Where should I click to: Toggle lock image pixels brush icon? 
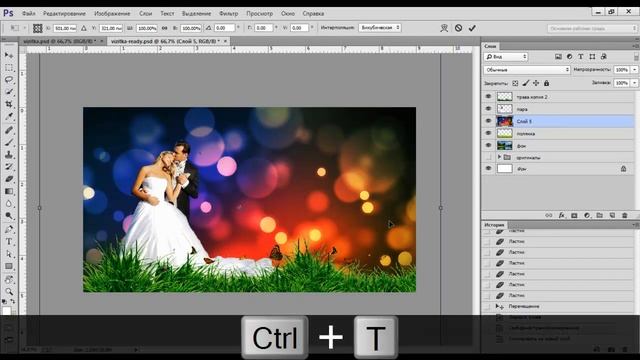click(526, 83)
